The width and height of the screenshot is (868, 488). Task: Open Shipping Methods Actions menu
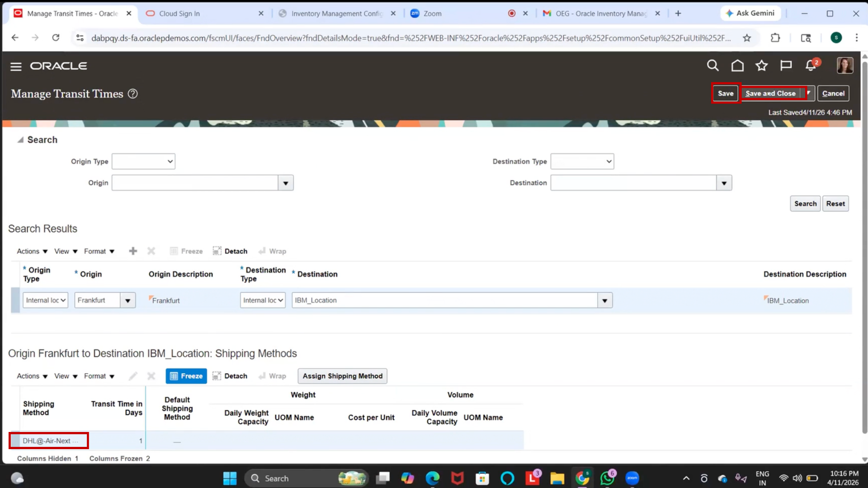(x=32, y=376)
